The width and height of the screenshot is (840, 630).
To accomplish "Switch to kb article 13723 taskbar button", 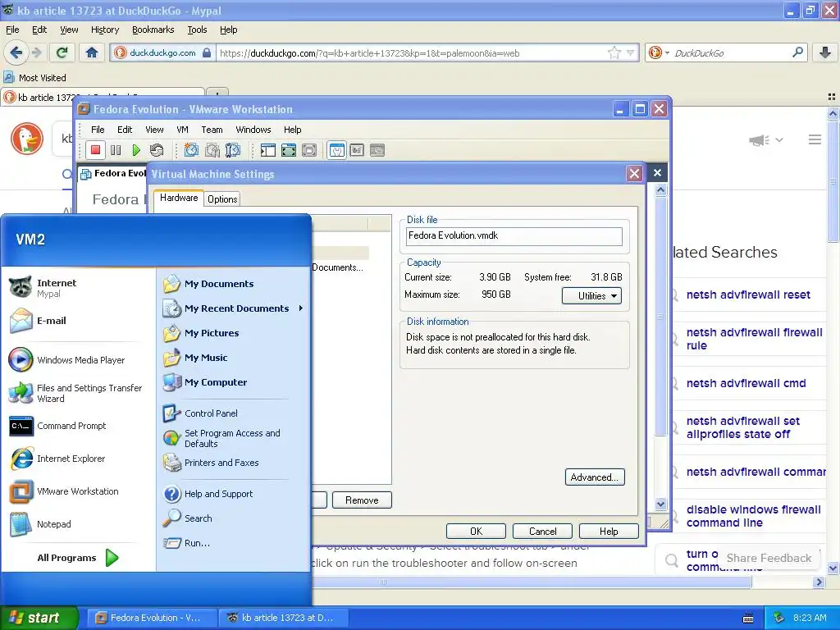I will point(284,618).
